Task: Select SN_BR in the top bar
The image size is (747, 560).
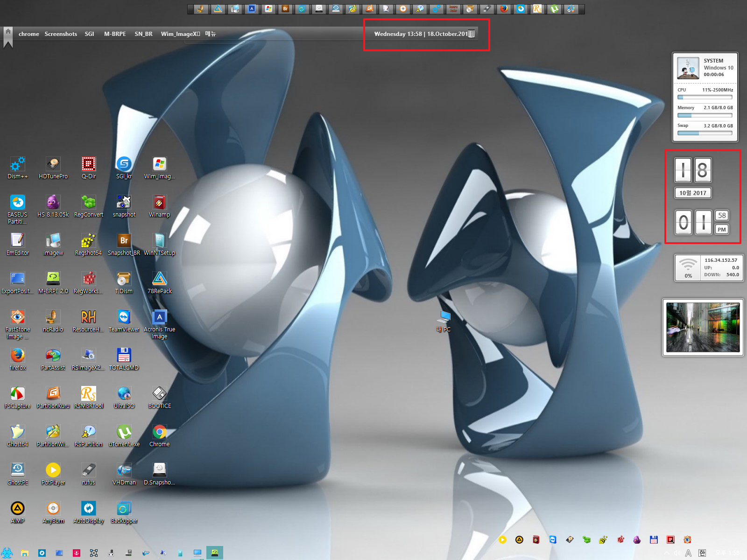Action: [x=144, y=34]
